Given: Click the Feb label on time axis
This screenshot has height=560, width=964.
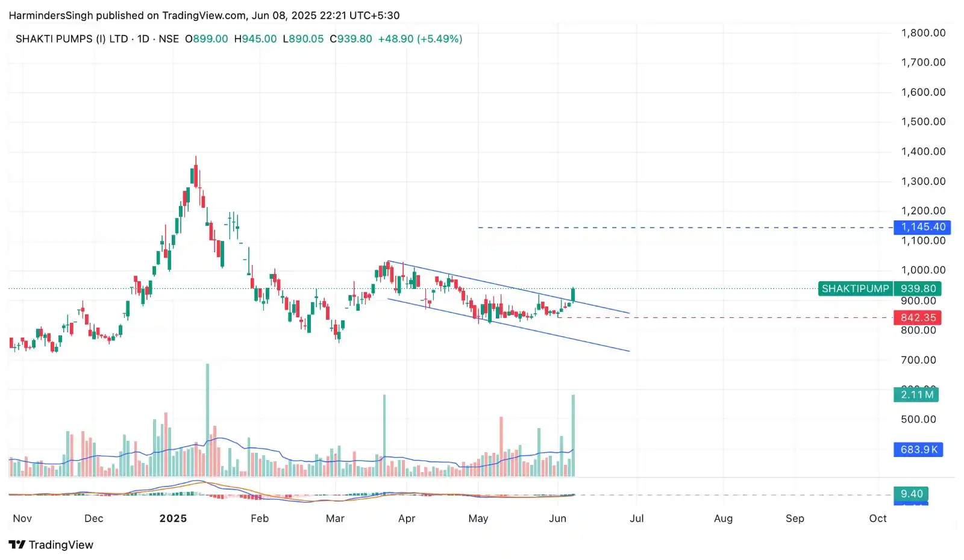Looking at the screenshot, I should pyautogui.click(x=260, y=518).
